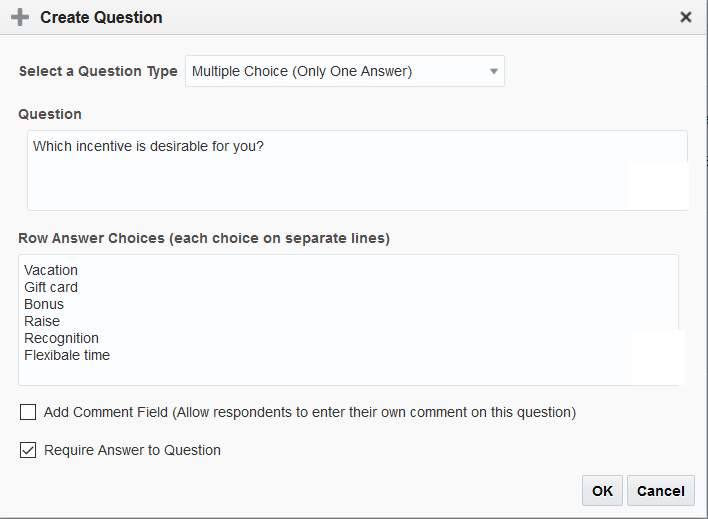Click the 'Select a Question Type' label
The width and height of the screenshot is (708, 519).
point(98,72)
